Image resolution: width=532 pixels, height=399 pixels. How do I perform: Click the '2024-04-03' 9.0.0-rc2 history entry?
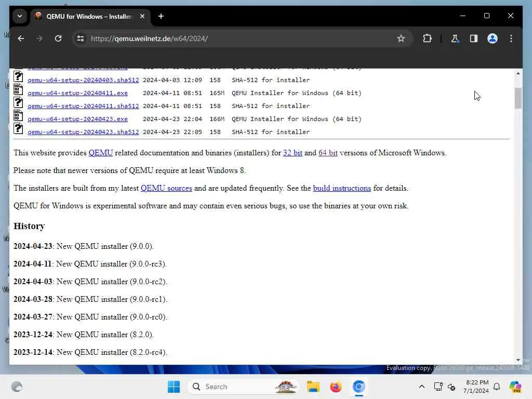point(90,282)
